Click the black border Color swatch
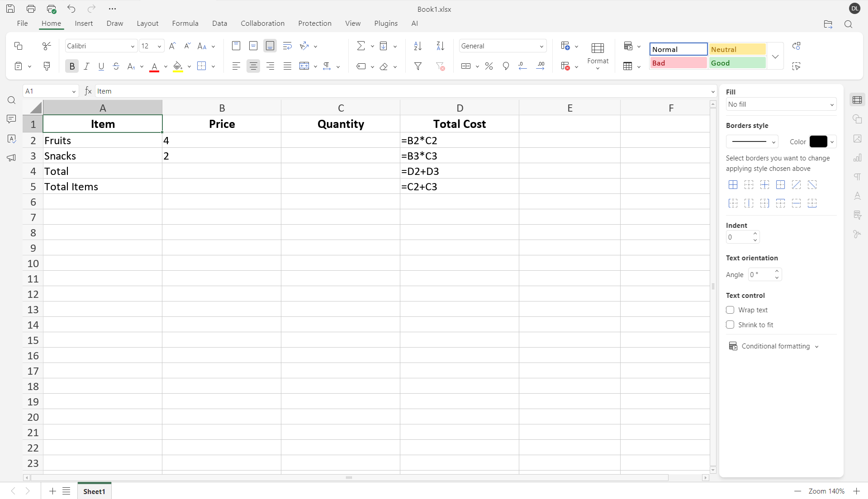Screen dimensions: 868x499 tap(818, 142)
